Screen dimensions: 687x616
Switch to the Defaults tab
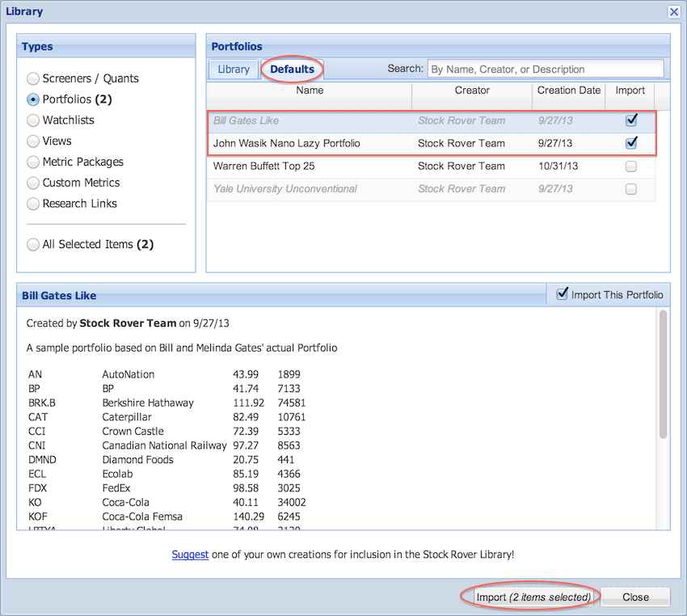293,70
